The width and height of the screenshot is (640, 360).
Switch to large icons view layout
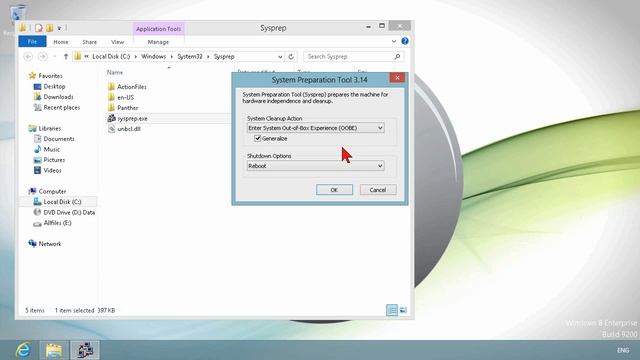tap(403, 310)
